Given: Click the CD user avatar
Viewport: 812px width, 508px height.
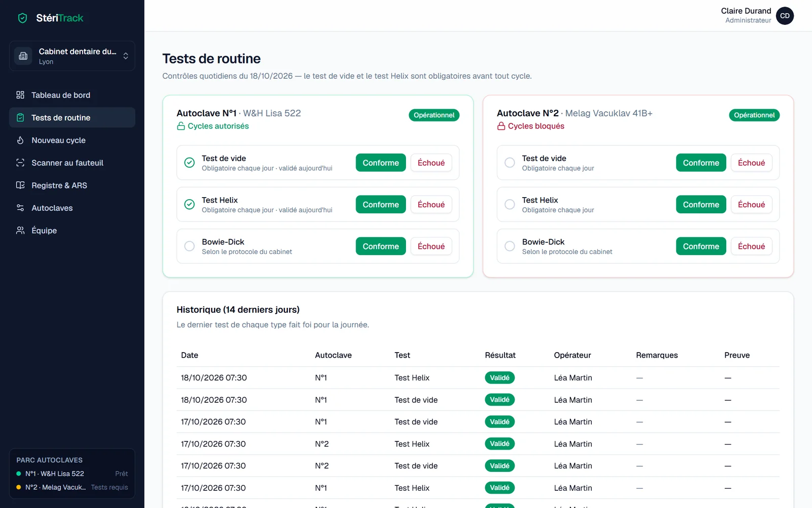Looking at the screenshot, I should coord(785,16).
